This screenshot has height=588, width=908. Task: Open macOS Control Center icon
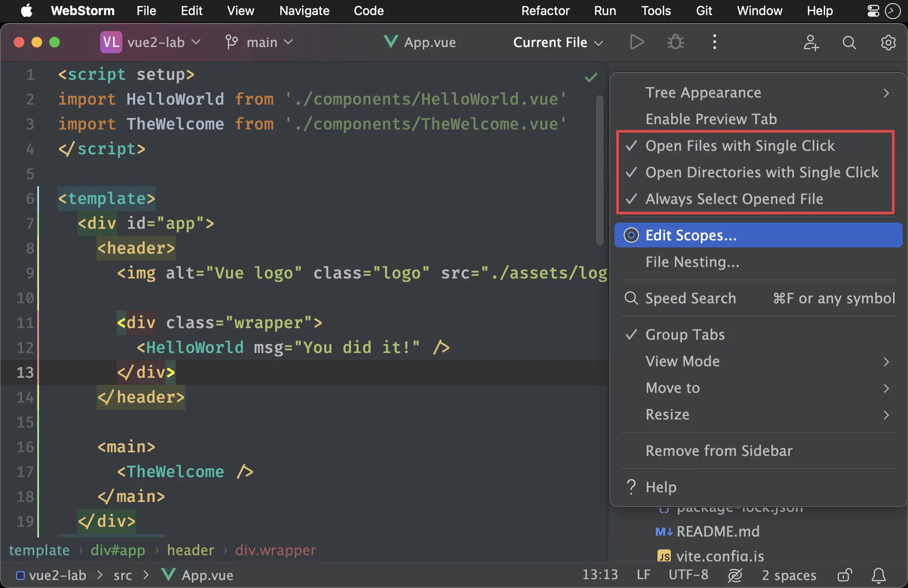pos(873,11)
